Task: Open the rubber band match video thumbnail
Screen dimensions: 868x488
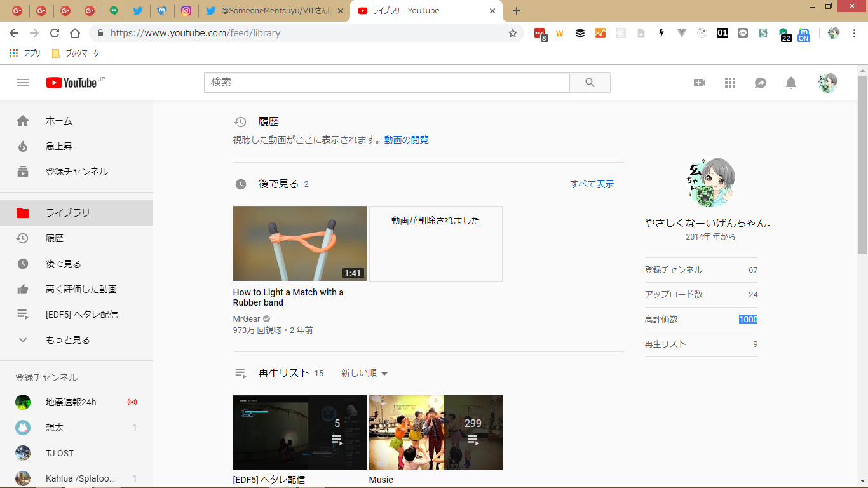Action: point(299,243)
